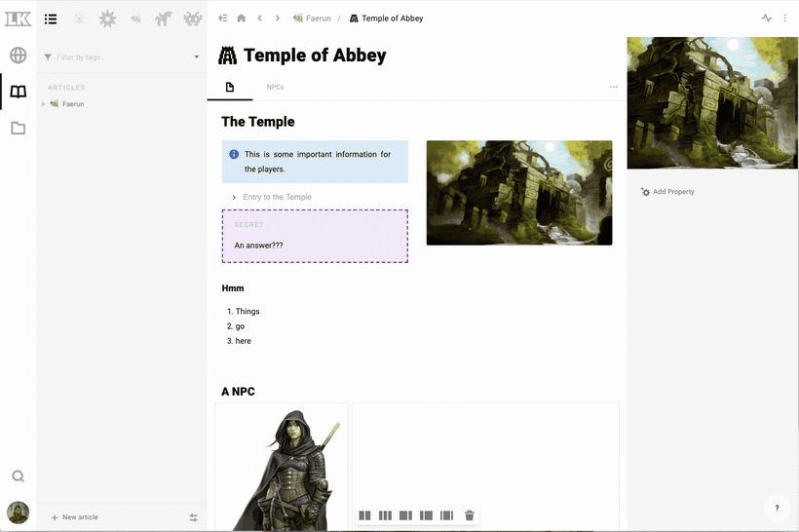Go to home via house icon
Screen dimensions: 799x532
241,19
